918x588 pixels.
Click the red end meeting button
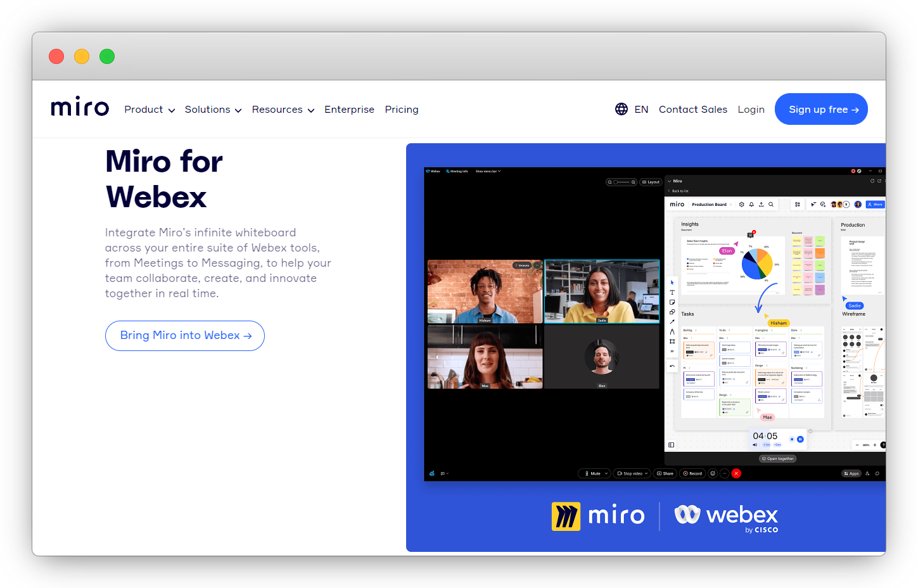click(736, 473)
